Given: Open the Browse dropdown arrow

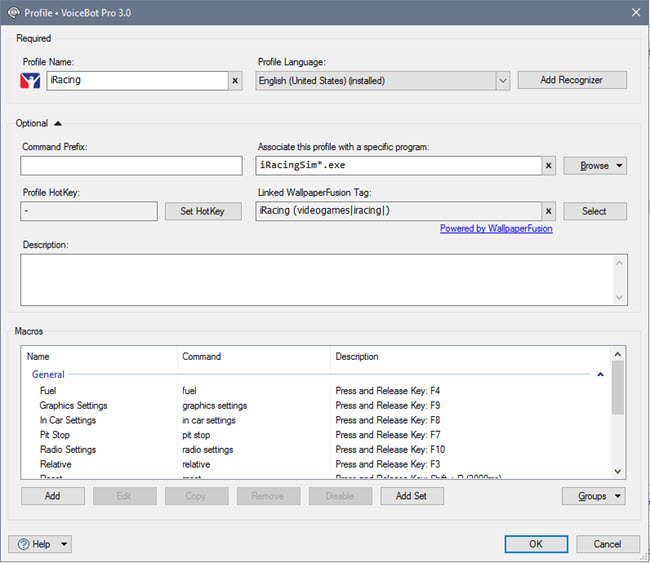Looking at the screenshot, I should [619, 165].
